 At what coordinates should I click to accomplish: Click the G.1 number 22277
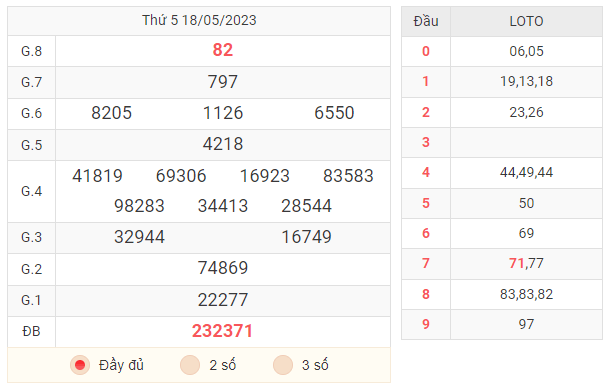tap(223, 300)
